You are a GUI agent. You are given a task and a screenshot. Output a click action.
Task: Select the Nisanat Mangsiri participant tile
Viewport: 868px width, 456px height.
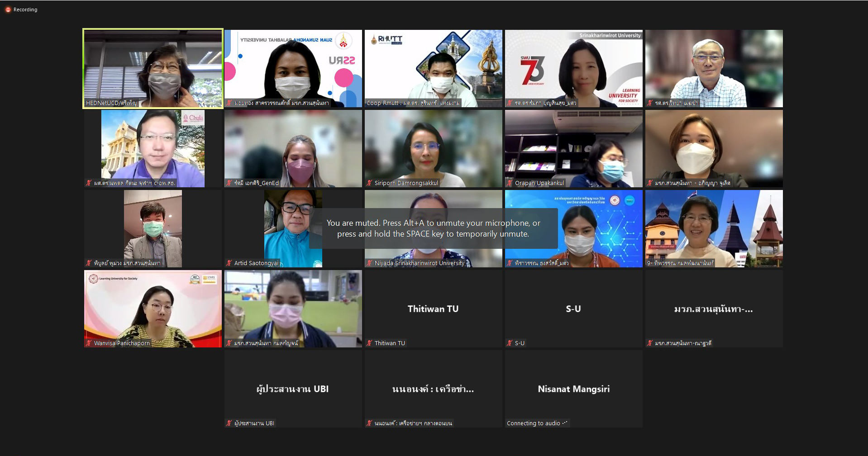pos(573,389)
